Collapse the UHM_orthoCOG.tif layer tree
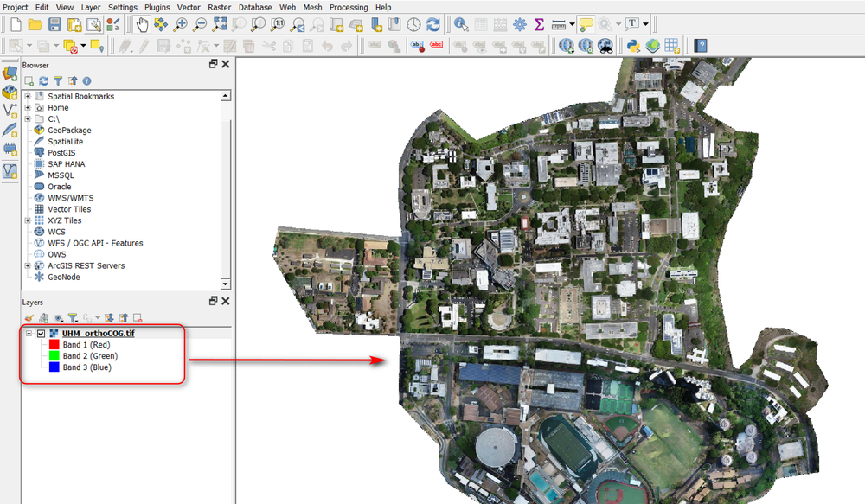This screenshot has width=865, height=504. pyautogui.click(x=29, y=333)
